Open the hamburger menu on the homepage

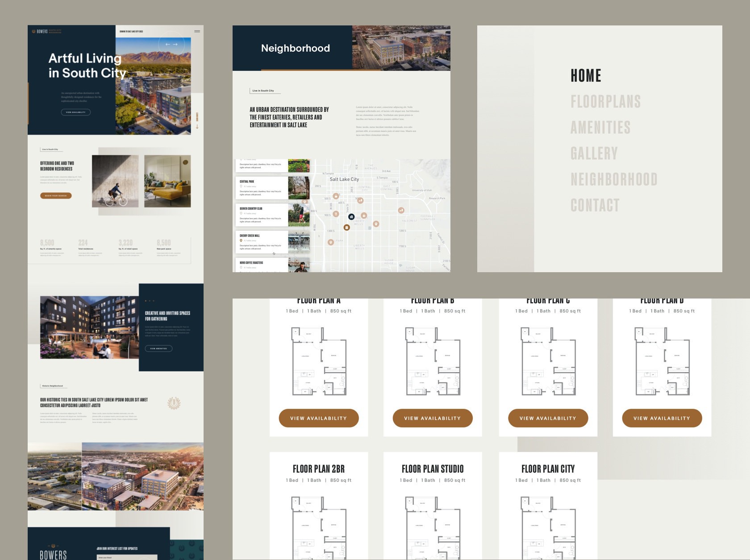pos(197,31)
